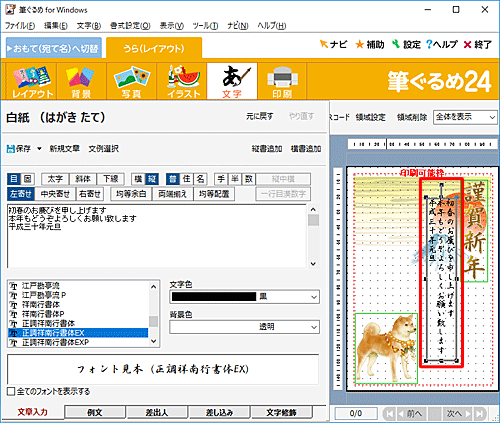Open the 編集(E) menu
Viewport: 500px width, 423px height.
56,26
